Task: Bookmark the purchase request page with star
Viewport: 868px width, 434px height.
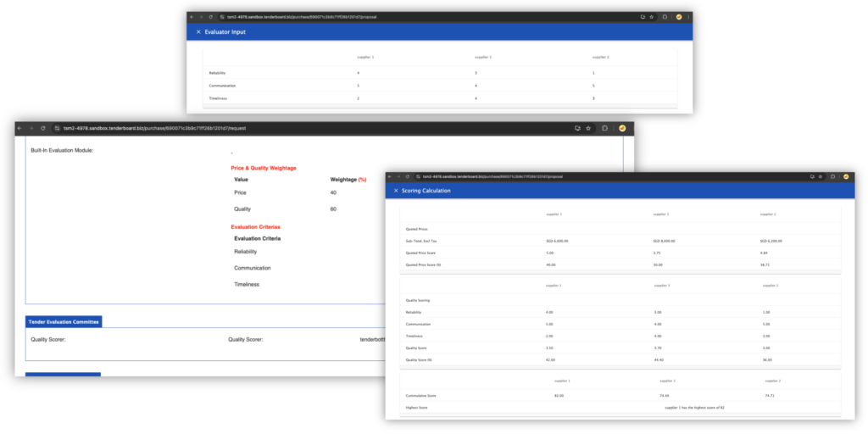Action: click(x=588, y=128)
